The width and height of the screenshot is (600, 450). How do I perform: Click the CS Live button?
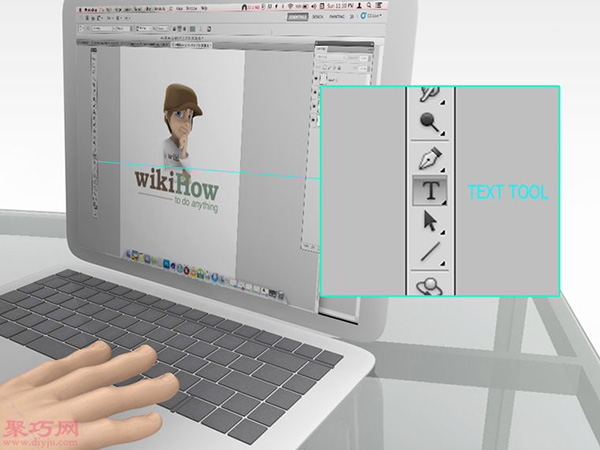(x=371, y=16)
